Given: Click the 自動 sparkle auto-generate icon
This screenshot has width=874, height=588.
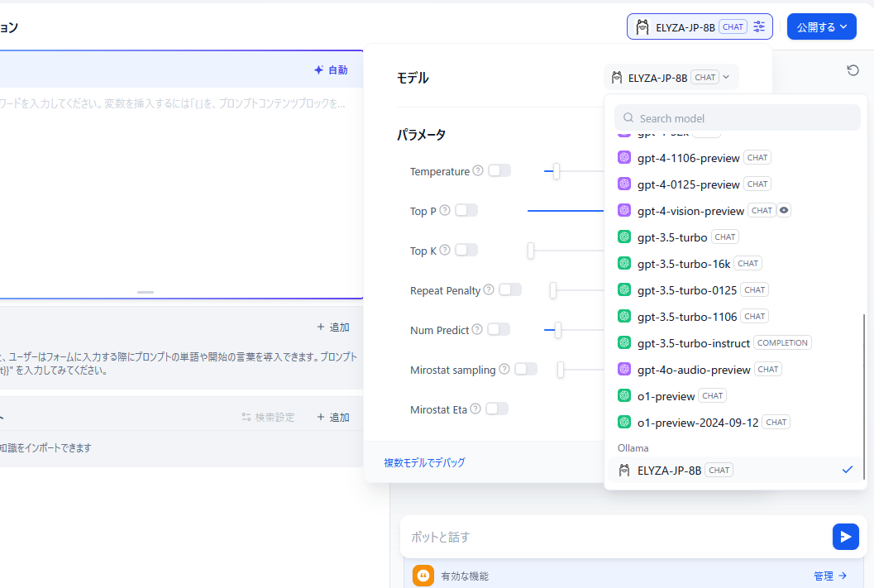Looking at the screenshot, I should (x=319, y=69).
